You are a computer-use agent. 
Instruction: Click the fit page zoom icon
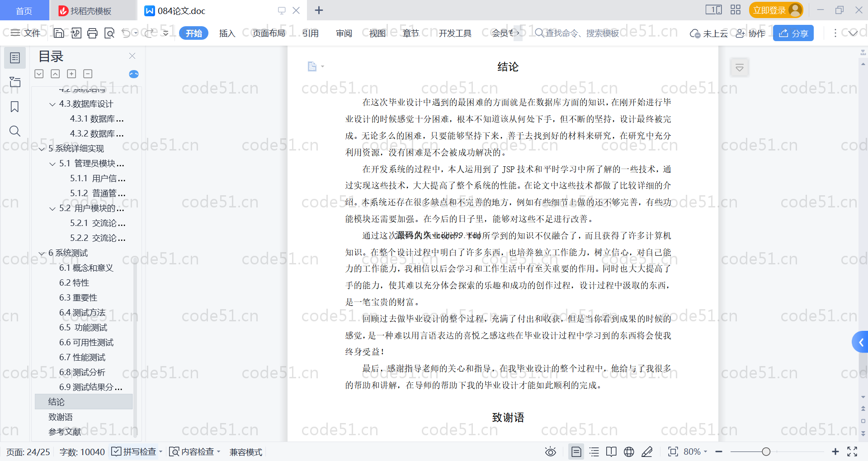point(673,452)
